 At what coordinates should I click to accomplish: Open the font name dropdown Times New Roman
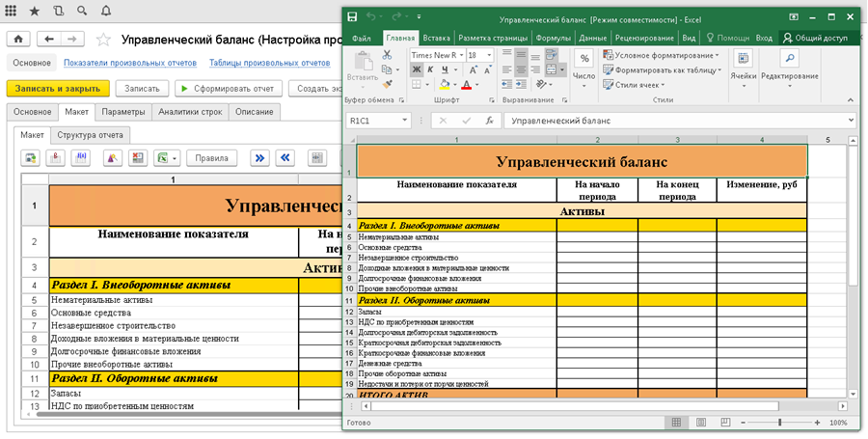(x=461, y=56)
